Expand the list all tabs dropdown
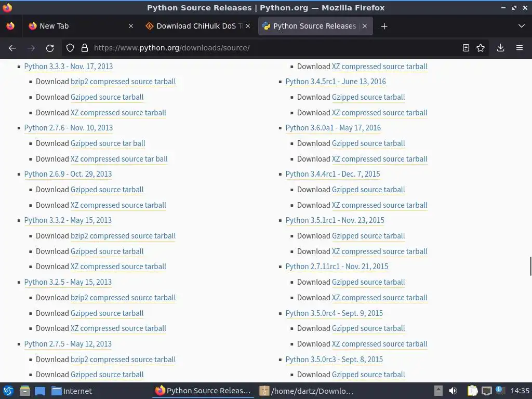 [x=522, y=26]
